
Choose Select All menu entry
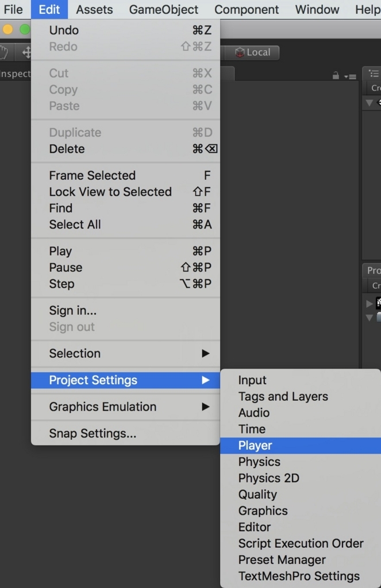pyautogui.click(x=125, y=225)
